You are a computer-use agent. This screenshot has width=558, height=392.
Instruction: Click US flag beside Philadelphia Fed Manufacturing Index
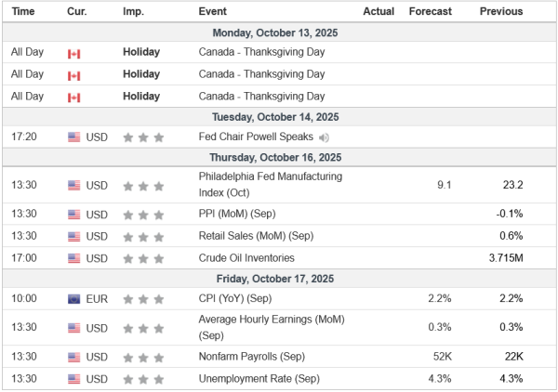click(74, 186)
